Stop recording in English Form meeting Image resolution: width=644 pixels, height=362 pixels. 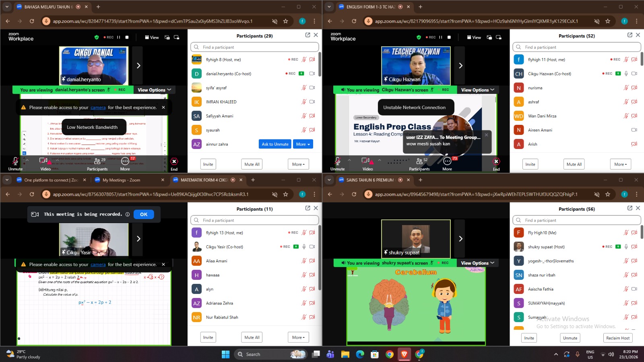point(449,37)
